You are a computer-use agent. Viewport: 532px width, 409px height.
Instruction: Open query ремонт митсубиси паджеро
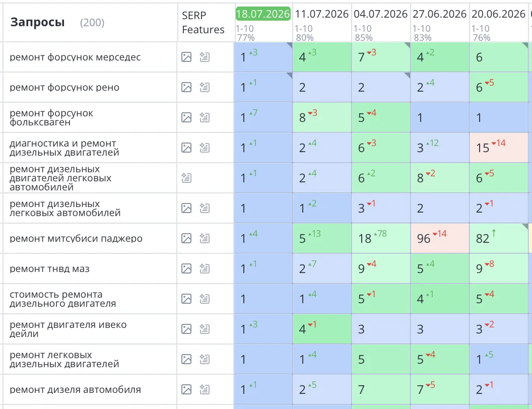[76, 238]
